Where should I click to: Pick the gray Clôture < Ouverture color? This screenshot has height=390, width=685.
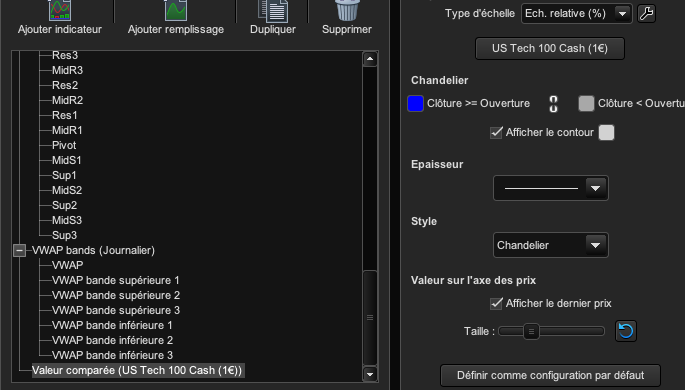(586, 104)
